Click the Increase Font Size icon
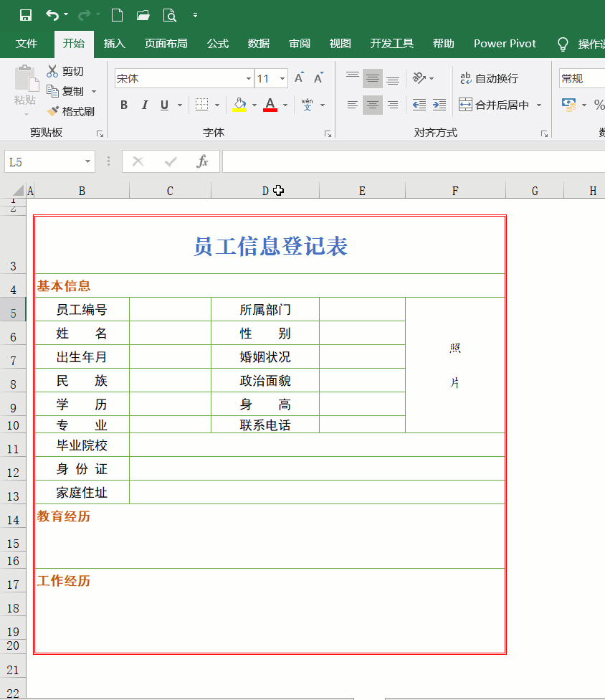 [300, 78]
